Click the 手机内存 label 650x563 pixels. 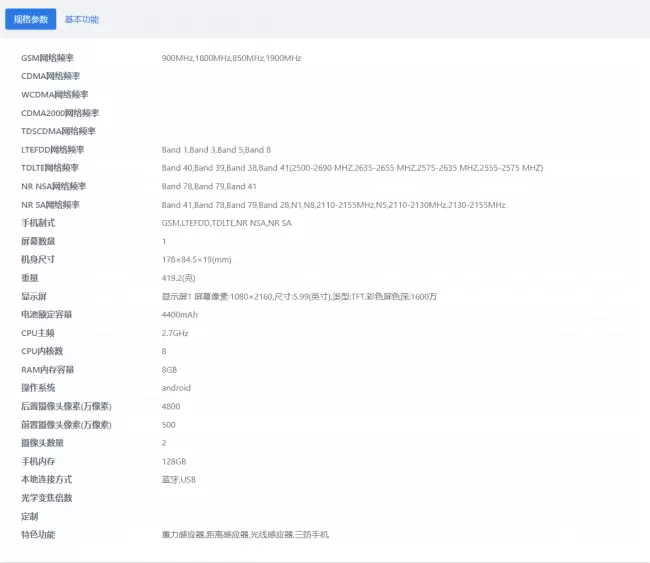(x=38, y=461)
